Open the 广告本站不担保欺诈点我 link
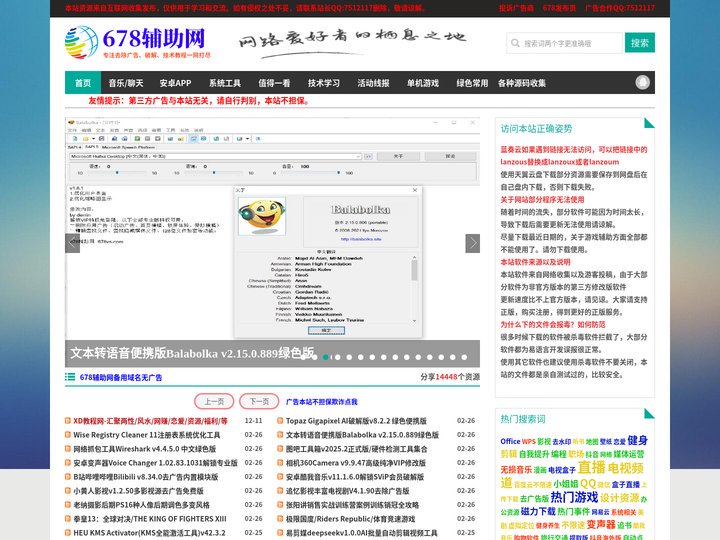Image resolution: width=720 pixels, height=540 pixels. tap(321, 402)
